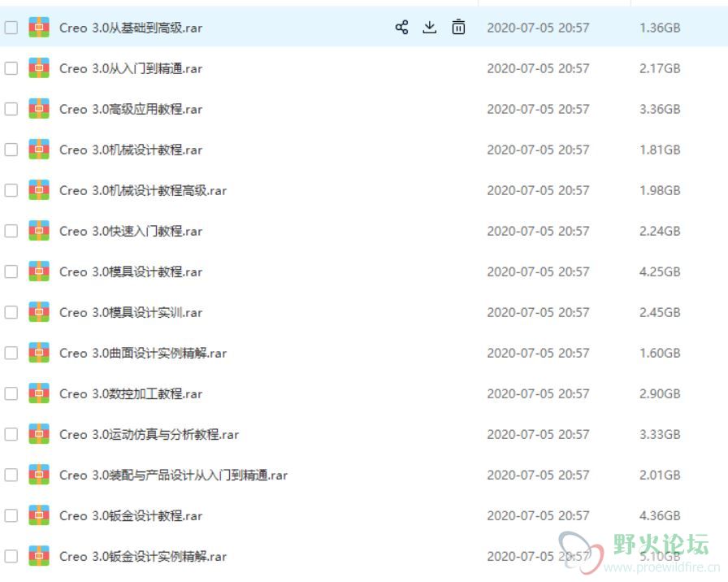Image resolution: width=728 pixels, height=582 pixels.
Task: Open file name Creo 3.0装配与产品设计从入门到精通.rar
Action: [174, 476]
